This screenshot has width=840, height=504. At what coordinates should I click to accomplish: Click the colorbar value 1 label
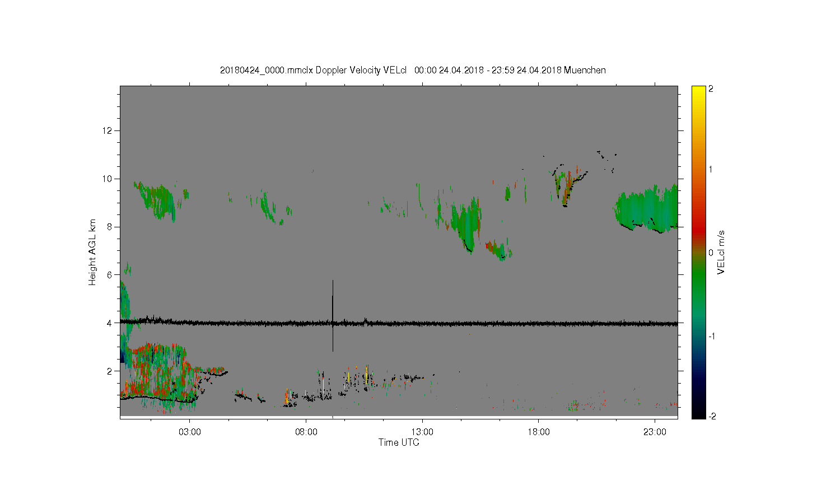tap(711, 169)
